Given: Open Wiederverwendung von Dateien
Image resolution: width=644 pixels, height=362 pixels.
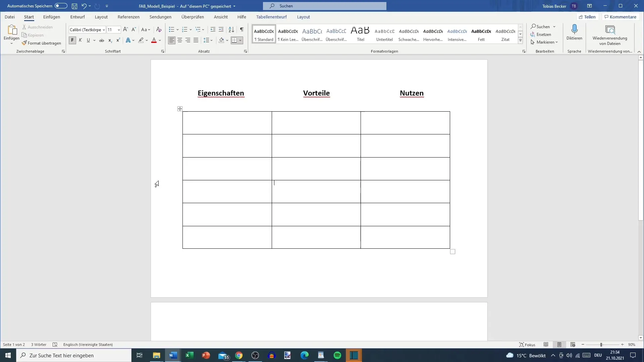Looking at the screenshot, I should point(610,35).
